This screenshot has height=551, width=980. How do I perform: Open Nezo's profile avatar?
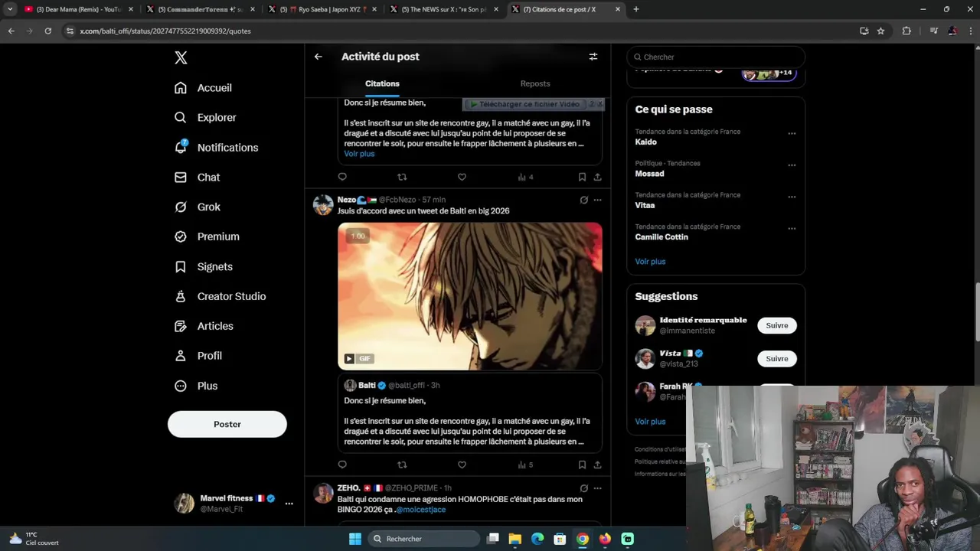(x=323, y=205)
